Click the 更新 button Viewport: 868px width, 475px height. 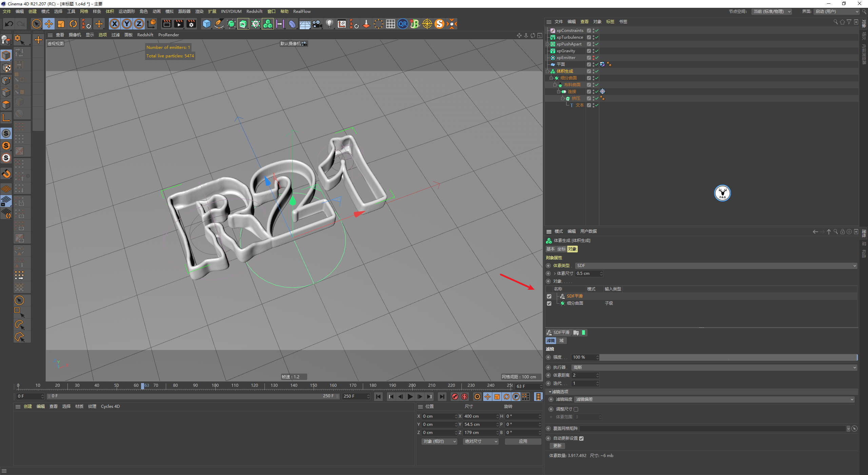coord(557,446)
